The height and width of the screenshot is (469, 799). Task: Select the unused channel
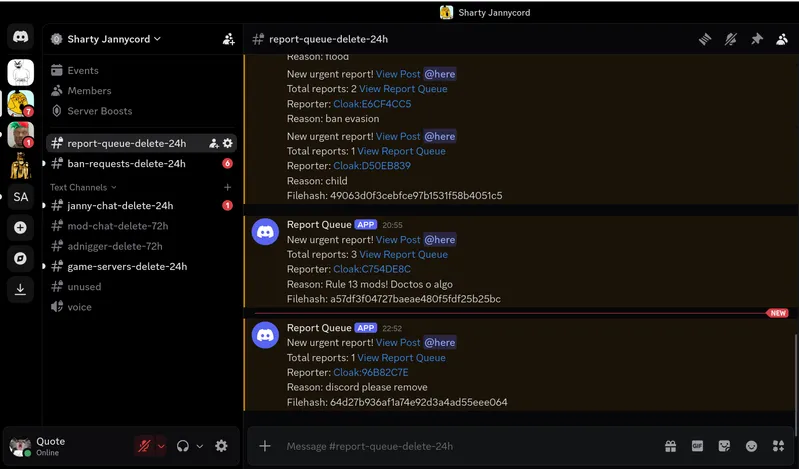click(141, 286)
